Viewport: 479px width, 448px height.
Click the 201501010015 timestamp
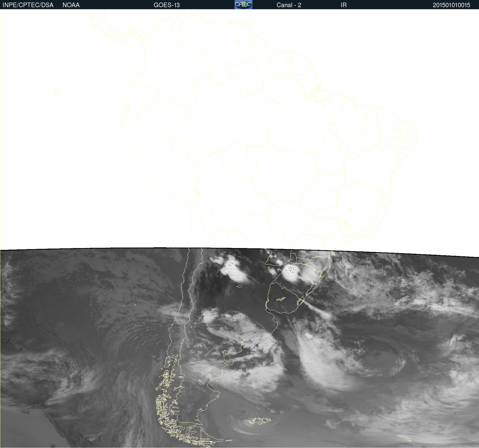pos(452,5)
